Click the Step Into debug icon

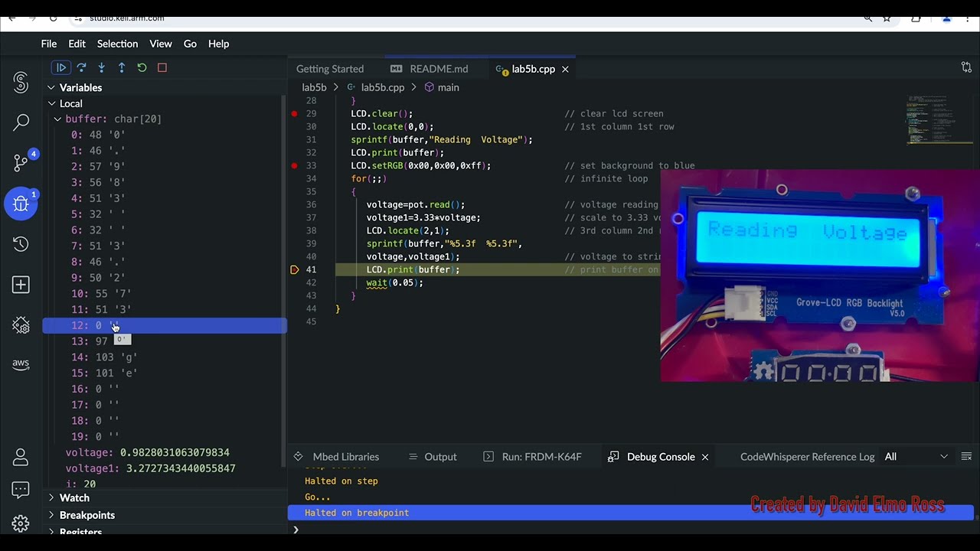101,67
